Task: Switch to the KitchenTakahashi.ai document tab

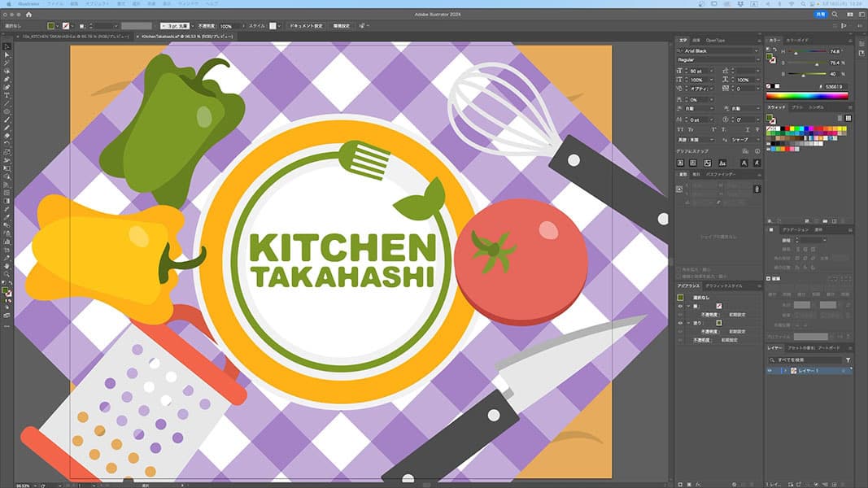Action: 175,36
